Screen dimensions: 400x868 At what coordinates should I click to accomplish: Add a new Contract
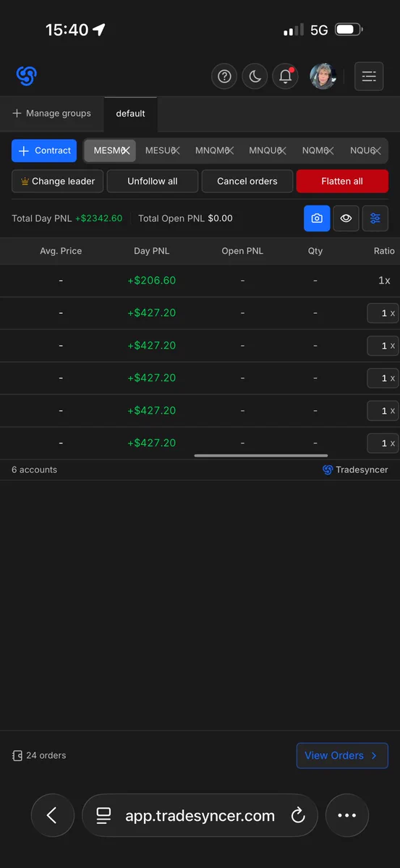tap(44, 150)
